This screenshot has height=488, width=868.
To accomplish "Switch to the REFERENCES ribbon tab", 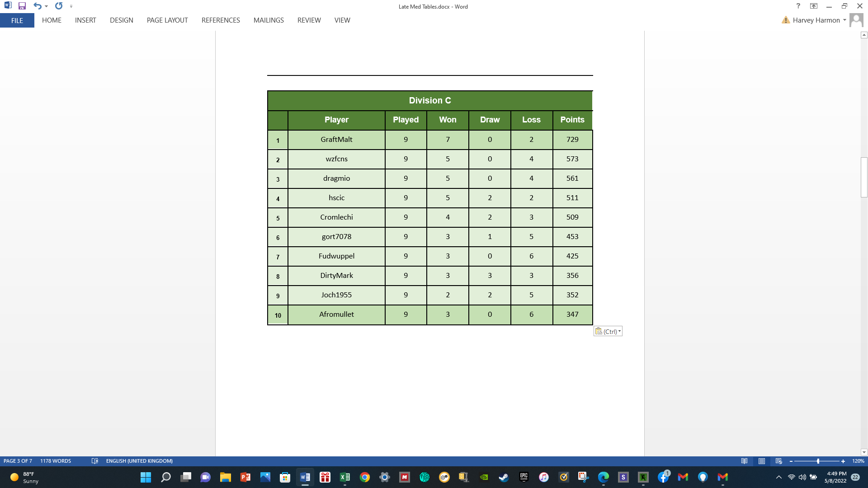I will click(x=221, y=20).
